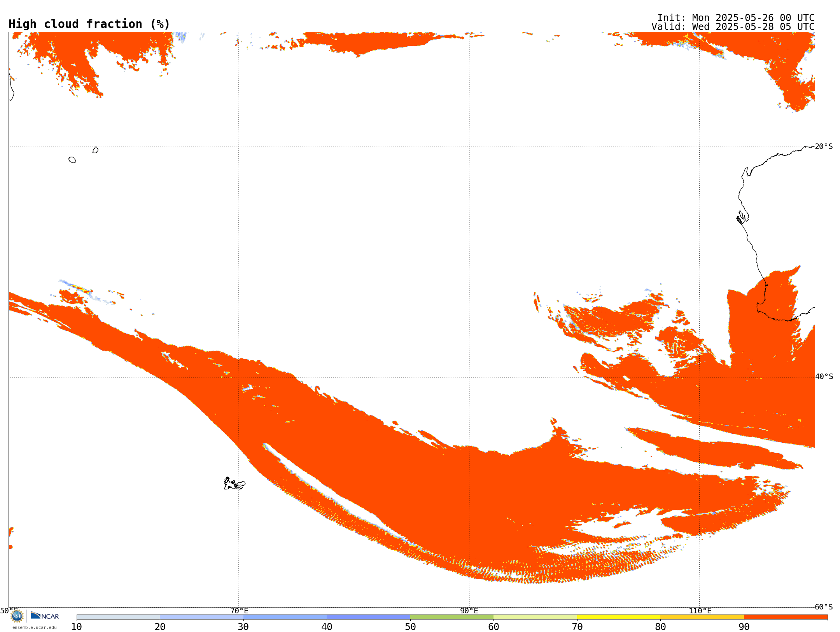Click colorbar tick label 60
This screenshot has height=632, width=840.
(493, 627)
